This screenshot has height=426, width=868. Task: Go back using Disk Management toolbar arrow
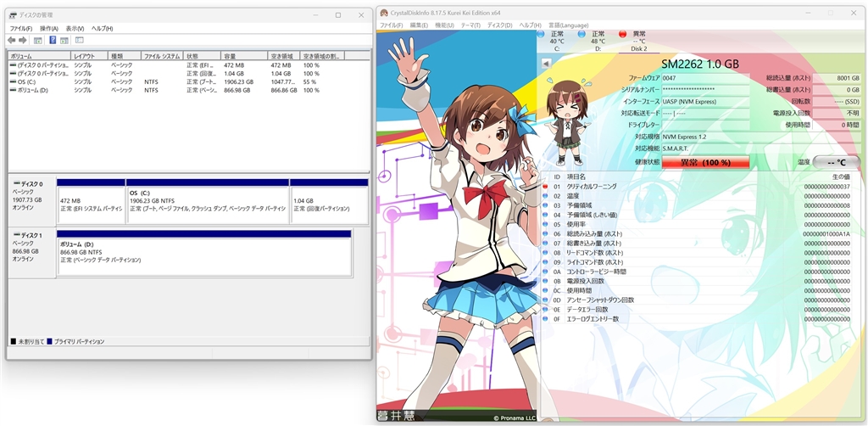[x=11, y=41]
